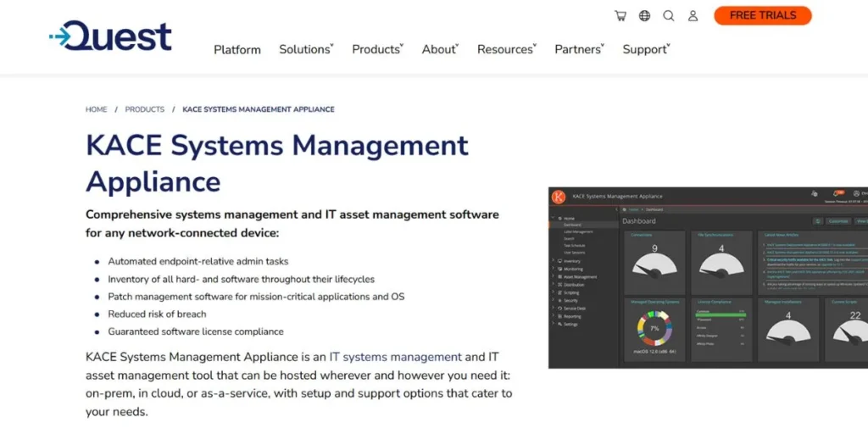This screenshot has height=434, width=868.
Task: Click the 'KACE Systems Management Appliance' breadcrumb text
Action: pyautogui.click(x=259, y=109)
